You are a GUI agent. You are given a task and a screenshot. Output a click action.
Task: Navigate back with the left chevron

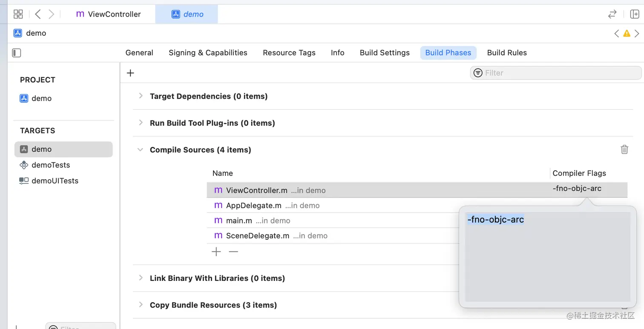tap(38, 14)
